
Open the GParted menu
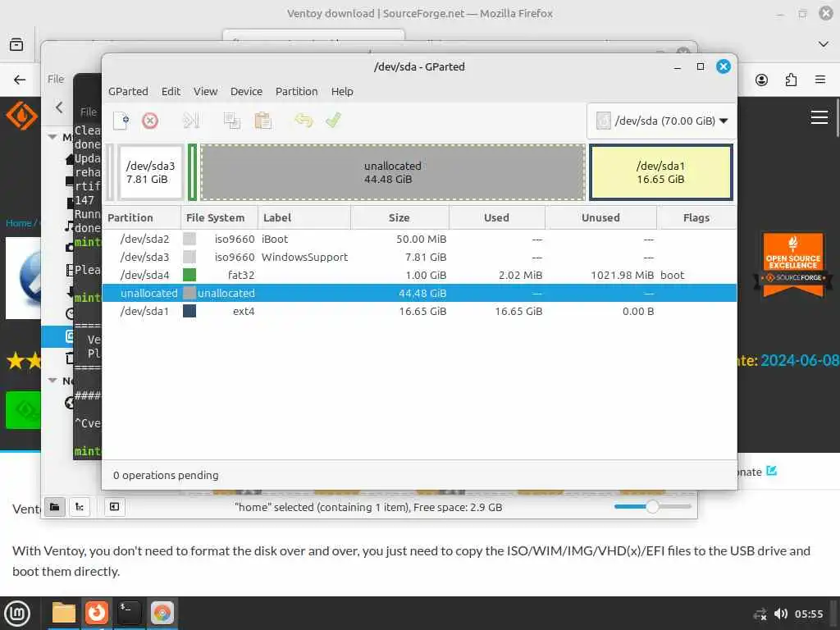[x=128, y=92]
